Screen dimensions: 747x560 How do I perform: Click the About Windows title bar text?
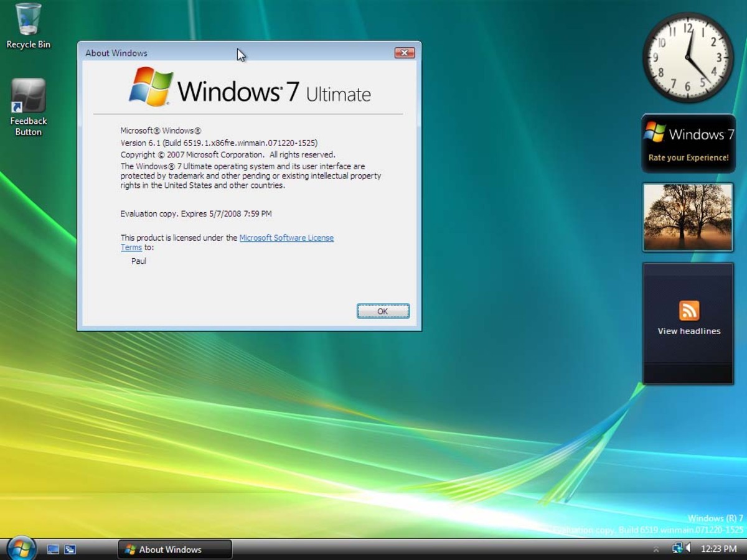tap(116, 53)
